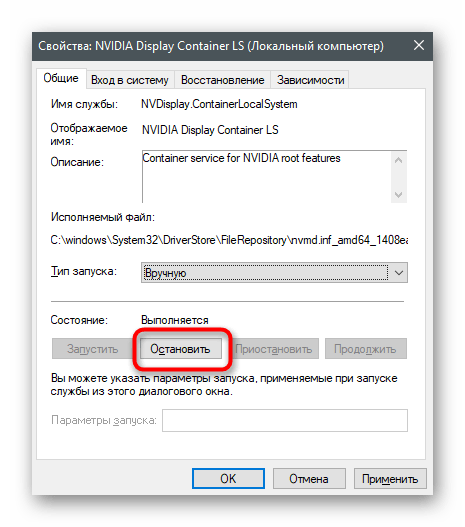This screenshot has width=465, height=527.
Task: Click the Применить button
Action: pyautogui.click(x=390, y=479)
